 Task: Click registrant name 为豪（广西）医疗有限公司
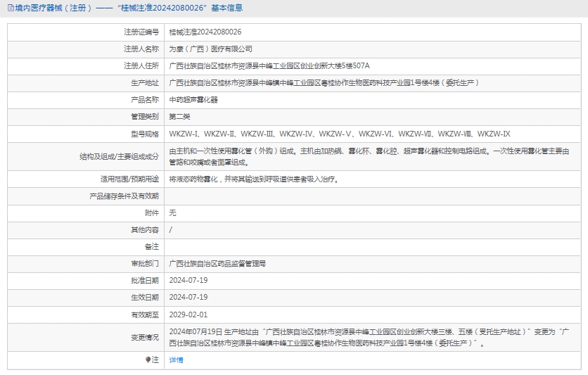click(x=210, y=49)
